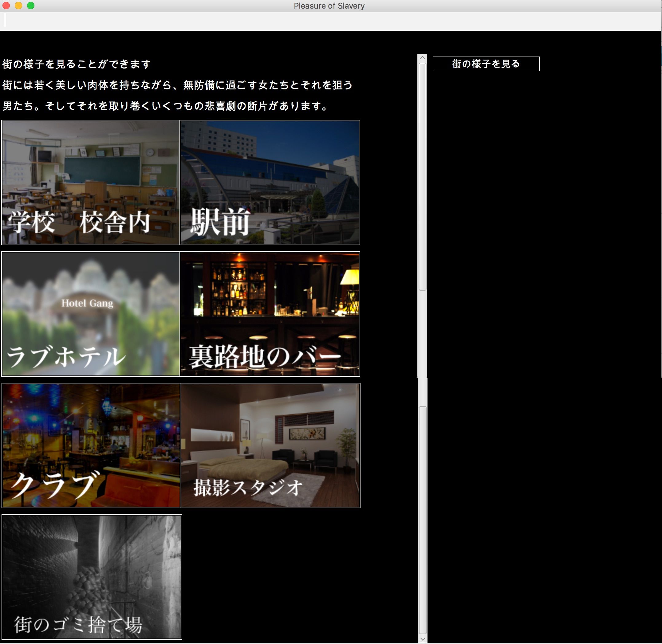Close the Pleasure of Slavery window

click(x=6, y=6)
